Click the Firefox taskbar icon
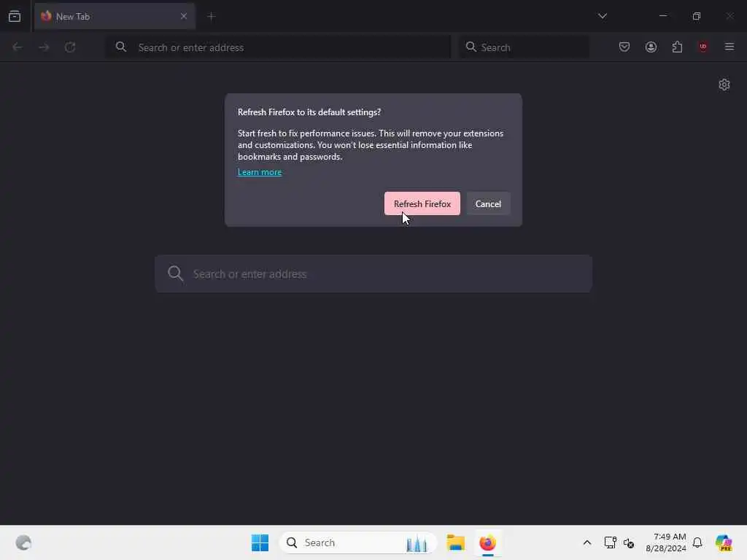The width and height of the screenshot is (747, 560). click(488, 542)
